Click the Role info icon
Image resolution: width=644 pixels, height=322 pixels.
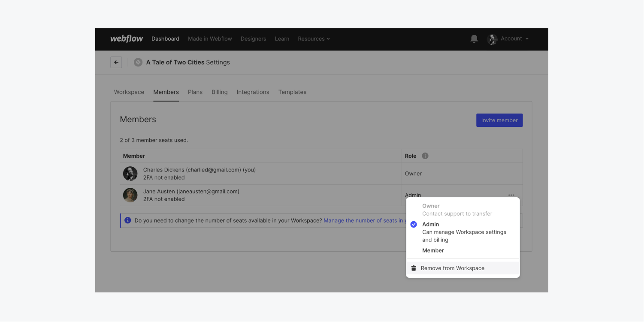425,156
